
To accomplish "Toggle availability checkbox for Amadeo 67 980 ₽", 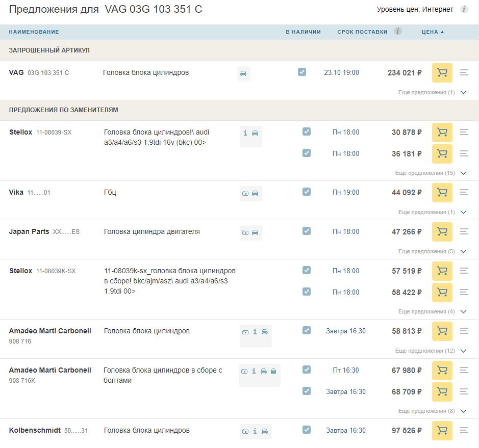I will (307, 370).
